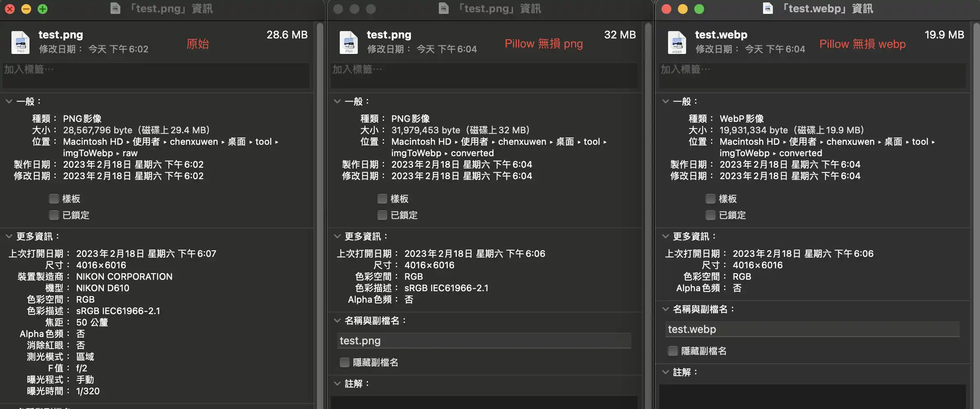Enable 樣板 checkbox in left test.png window
Screen dimensions: 980x409
pyautogui.click(x=54, y=199)
